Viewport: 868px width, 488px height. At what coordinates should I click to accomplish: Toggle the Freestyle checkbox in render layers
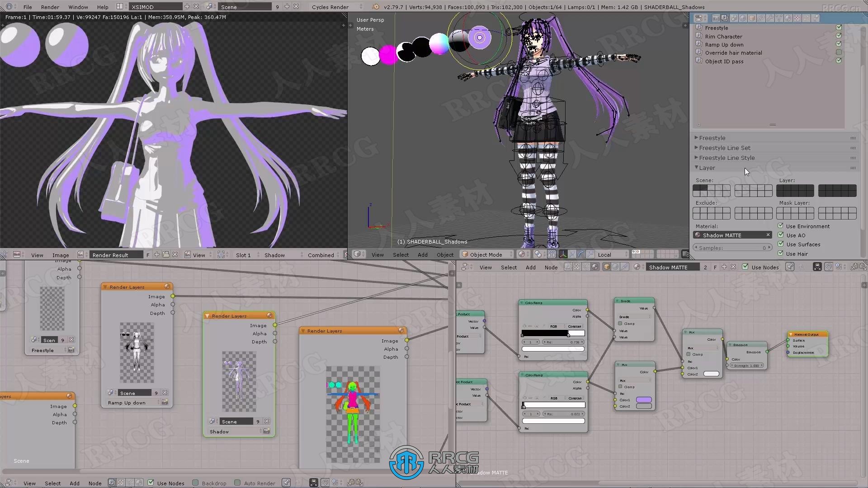click(840, 28)
